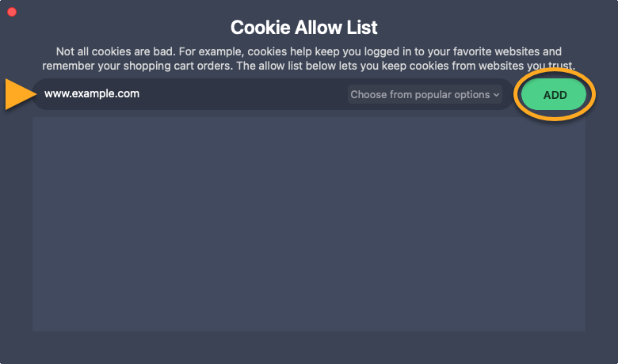Click the orange arrow pointing at the field
Viewport: 618px width, 364px height.
[18, 94]
